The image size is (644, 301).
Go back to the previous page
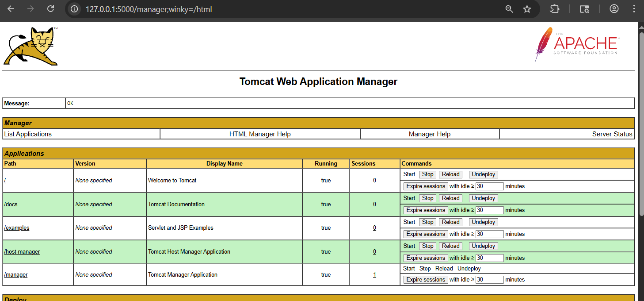tap(11, 9)
